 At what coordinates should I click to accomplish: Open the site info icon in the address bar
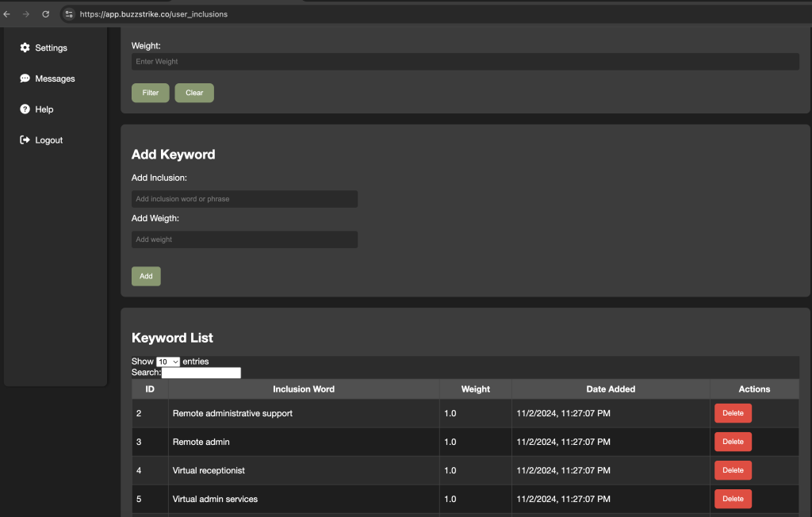click(x=69, y=14)
